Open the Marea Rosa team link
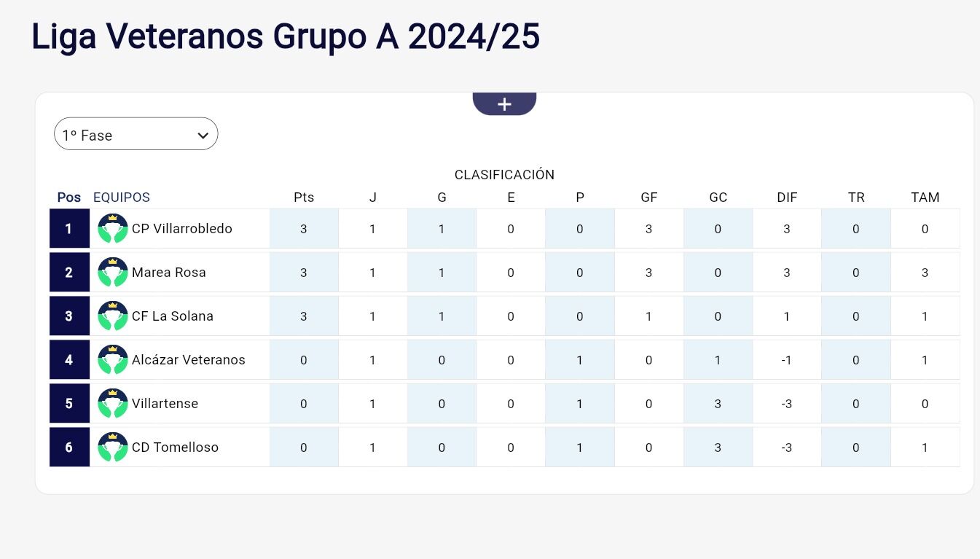Viewport: 980px width, 559px height. [x=168, y=273]
